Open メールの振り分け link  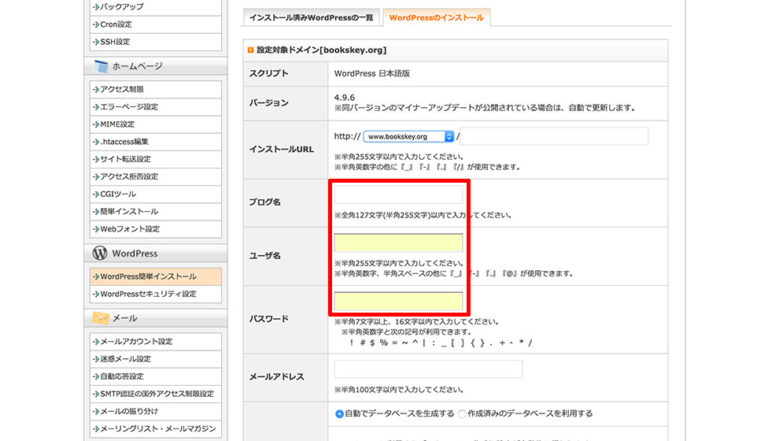coord(129,411)
